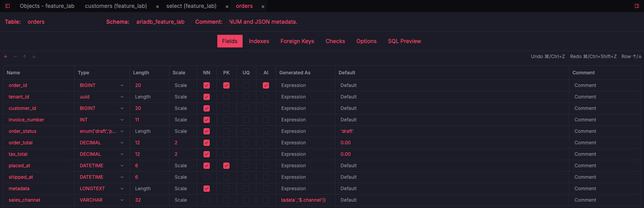Toggle NN checkbox for metadata

point(207,189)
